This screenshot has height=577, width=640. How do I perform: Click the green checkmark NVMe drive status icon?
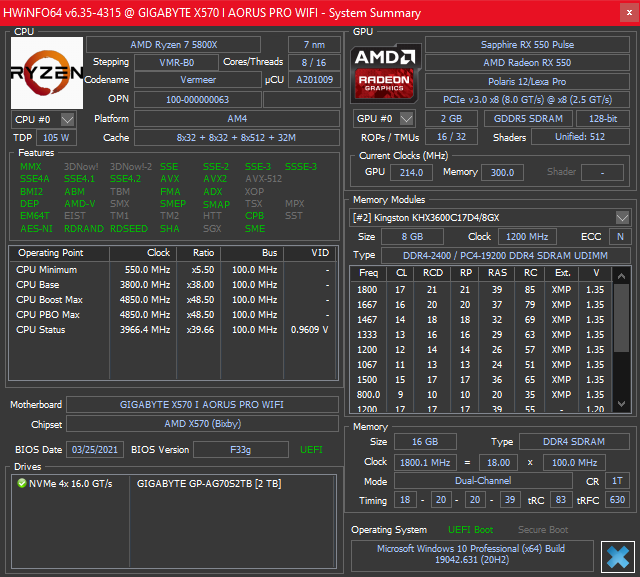tap(22, 484)
